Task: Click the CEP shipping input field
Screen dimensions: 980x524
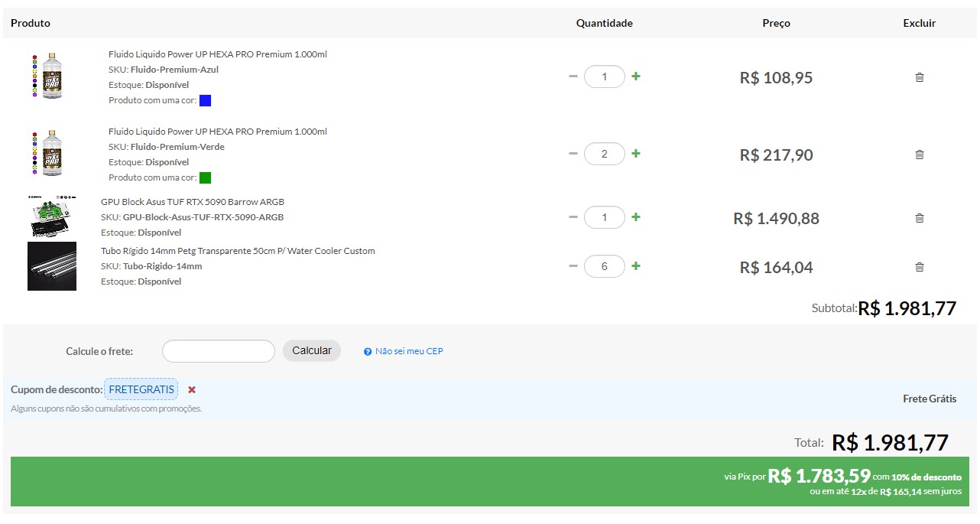Action: click(218, 351)
